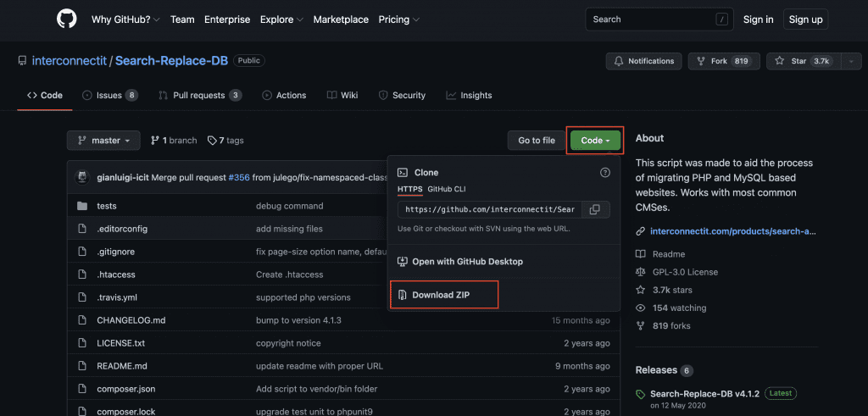Click the Notifications bell button
Viewport: 868px width, 416px height.
pos(644,61)
